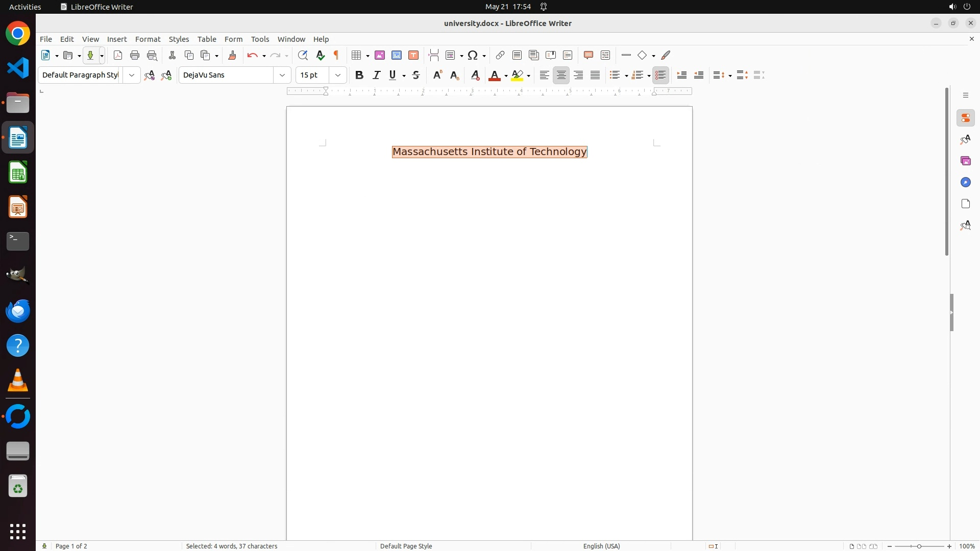Click the Export as PDF icon

click(x=118, y=56)
